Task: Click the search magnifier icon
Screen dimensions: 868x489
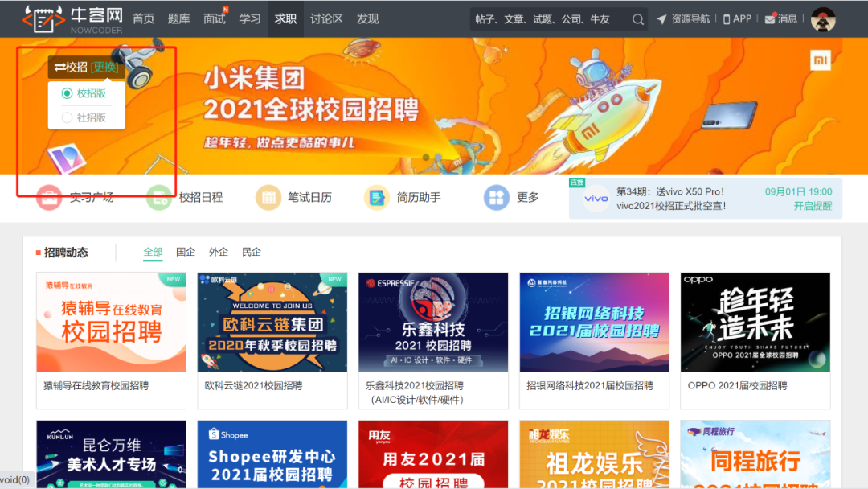Action: click(637, 19)
